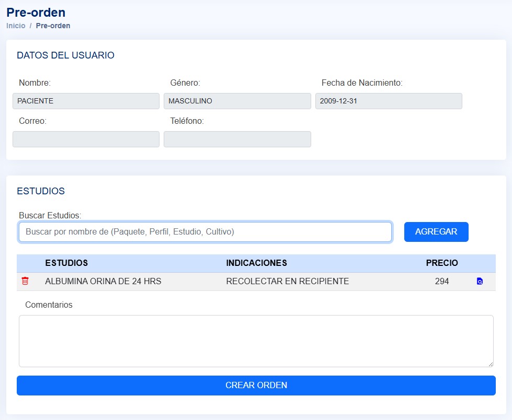The image size is (512, 420).
Task: Focus the Buscar Estudios search box
Action: (205, 232)
